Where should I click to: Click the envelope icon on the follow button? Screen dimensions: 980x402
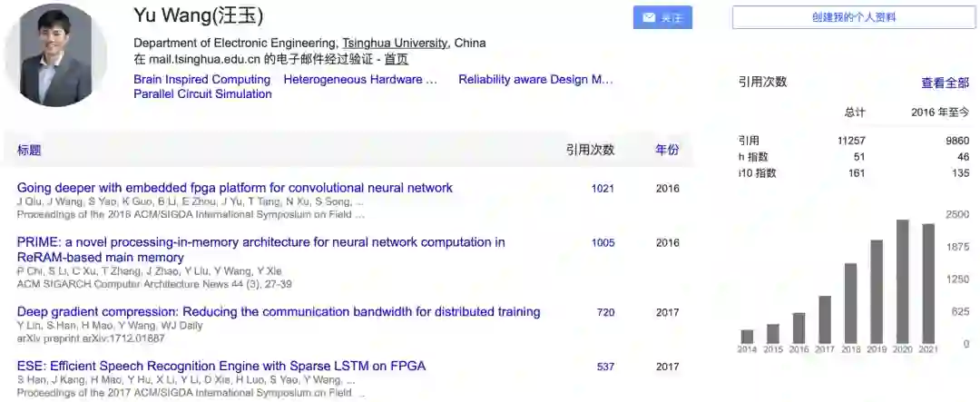coord(649,17)
